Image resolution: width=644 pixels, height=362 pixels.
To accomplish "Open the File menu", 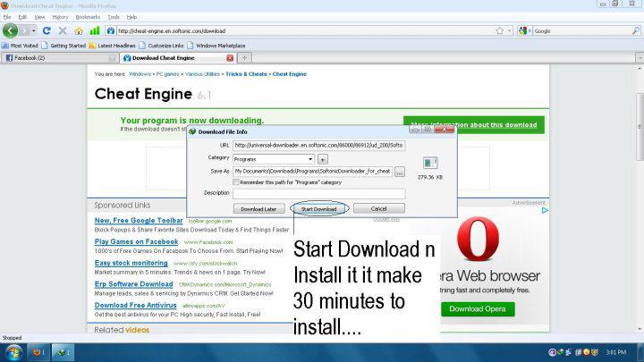I will click(7, 17).
